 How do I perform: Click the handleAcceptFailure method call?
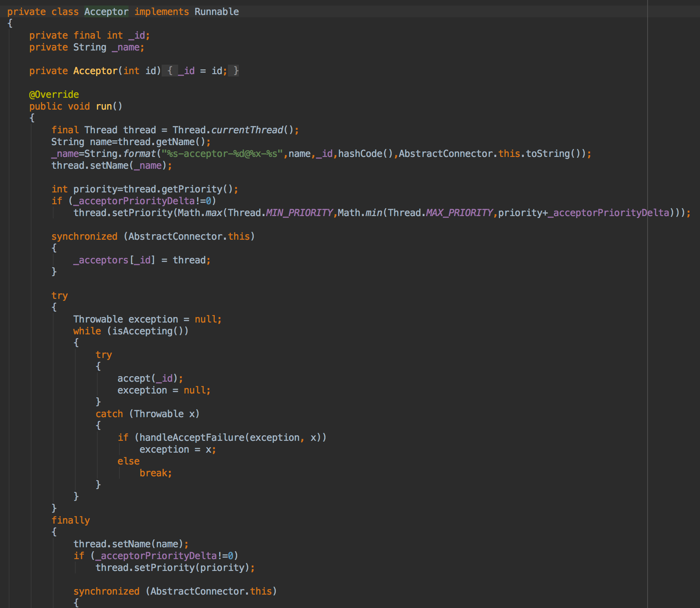[x=192, y=438]
